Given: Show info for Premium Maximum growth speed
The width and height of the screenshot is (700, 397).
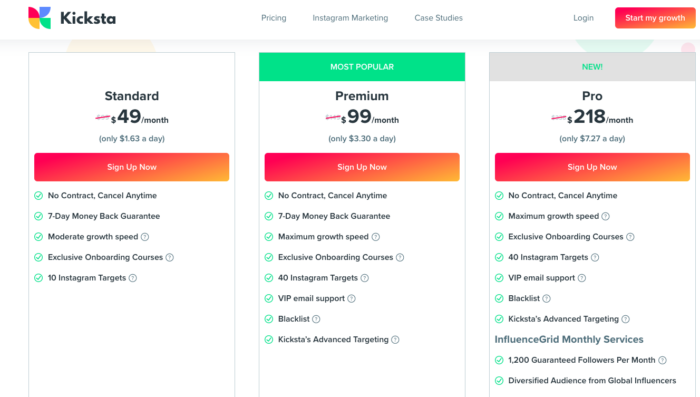Looking at the screenshot, I should tap(376, 237).
